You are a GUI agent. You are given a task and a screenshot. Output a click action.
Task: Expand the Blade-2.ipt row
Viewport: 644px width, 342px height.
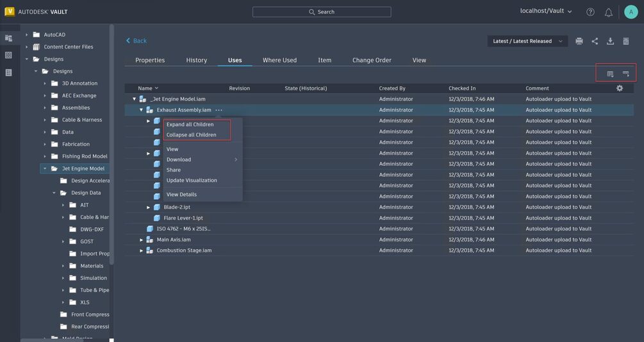pyautogui.click(x=148, y=208)
